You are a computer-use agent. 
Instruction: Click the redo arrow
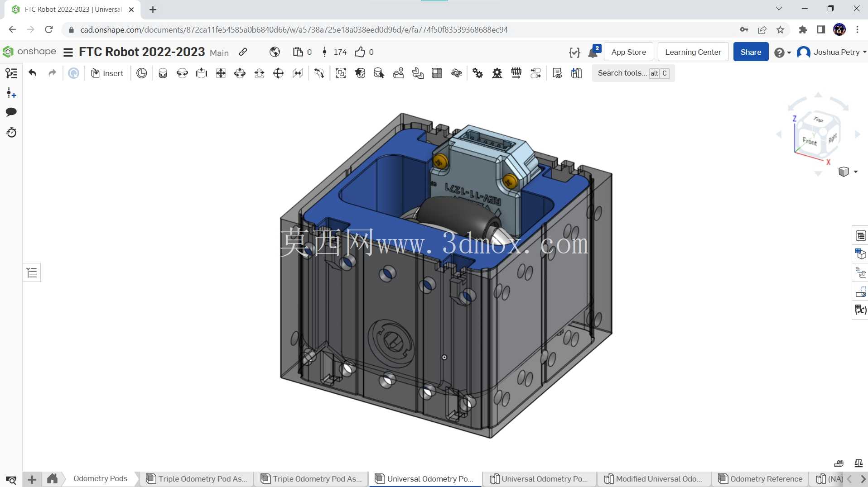click(52, 73)
